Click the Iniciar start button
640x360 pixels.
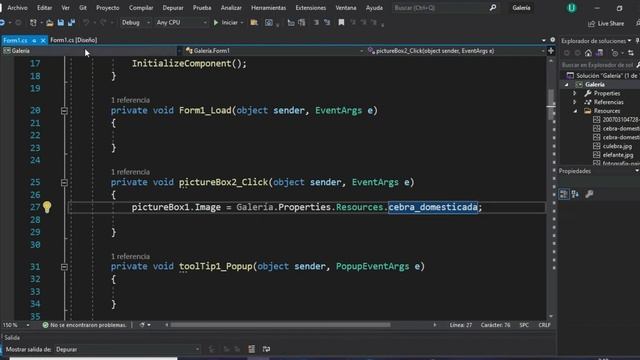tap(226, 23)
